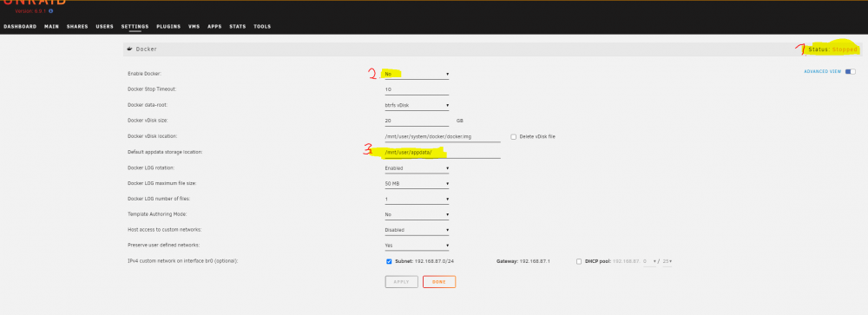Open the LOG maximum file size dropdown
Screen dimensions: 868x315
tap(417, 183)
